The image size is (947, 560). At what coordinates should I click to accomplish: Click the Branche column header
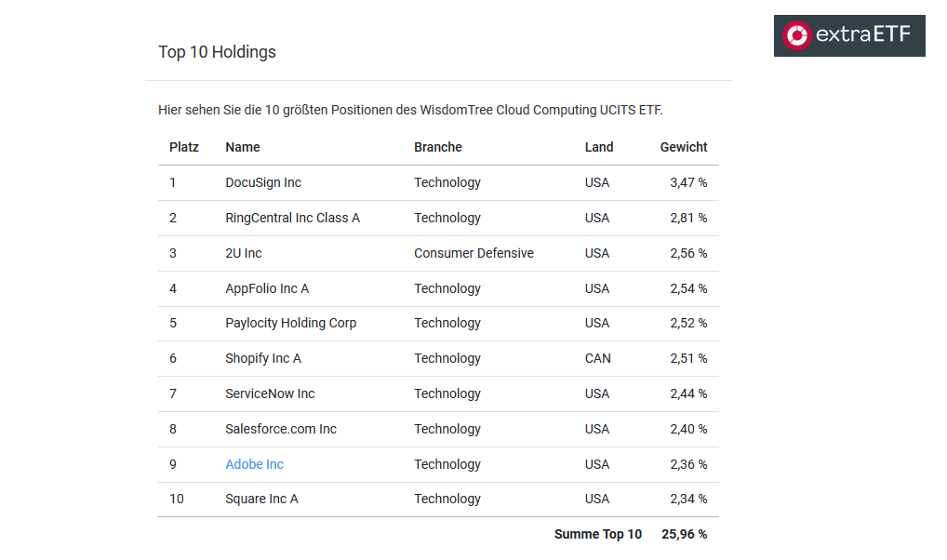(x=438, y=147)
